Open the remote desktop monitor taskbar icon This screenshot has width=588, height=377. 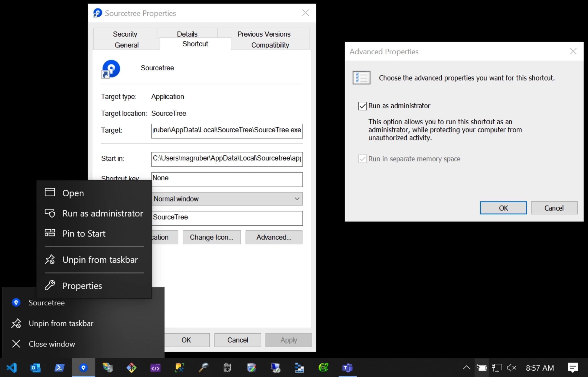click(x=275, y=367)
